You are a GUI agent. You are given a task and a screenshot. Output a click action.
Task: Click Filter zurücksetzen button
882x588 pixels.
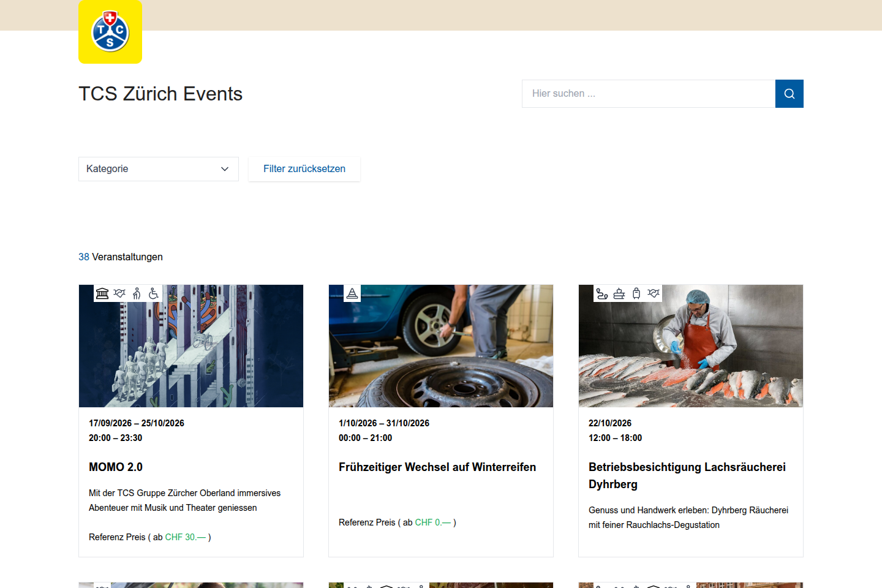point(304,169)
